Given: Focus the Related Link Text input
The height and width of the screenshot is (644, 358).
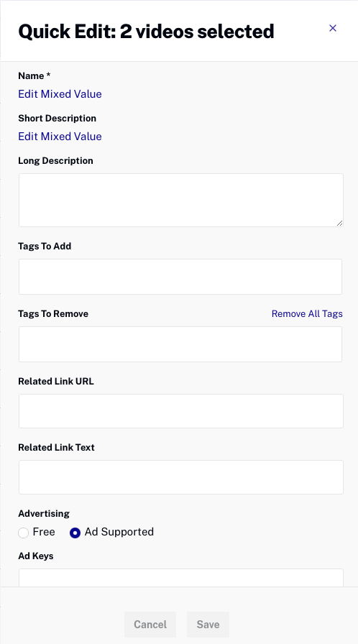Looking at the screenshot, I should click(x=181, y=477).
